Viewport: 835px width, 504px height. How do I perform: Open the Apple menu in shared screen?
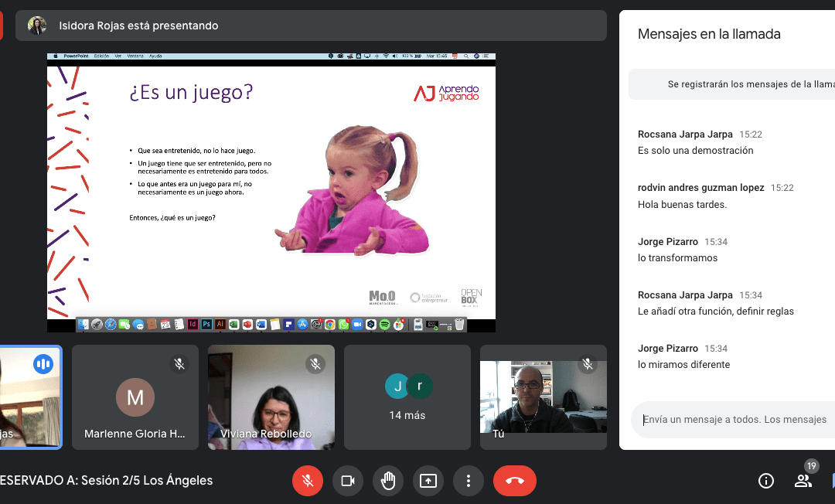tap(56, 56)
